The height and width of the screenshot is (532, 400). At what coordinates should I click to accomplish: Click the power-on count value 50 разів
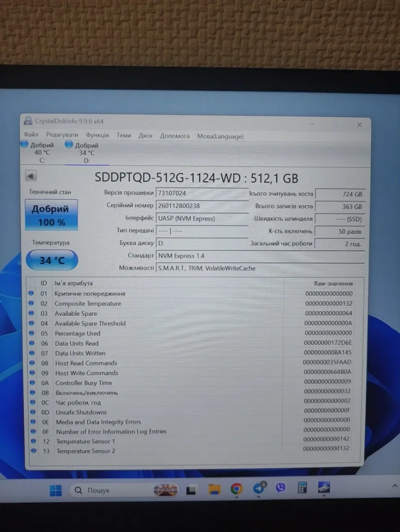tap(339, 231)
